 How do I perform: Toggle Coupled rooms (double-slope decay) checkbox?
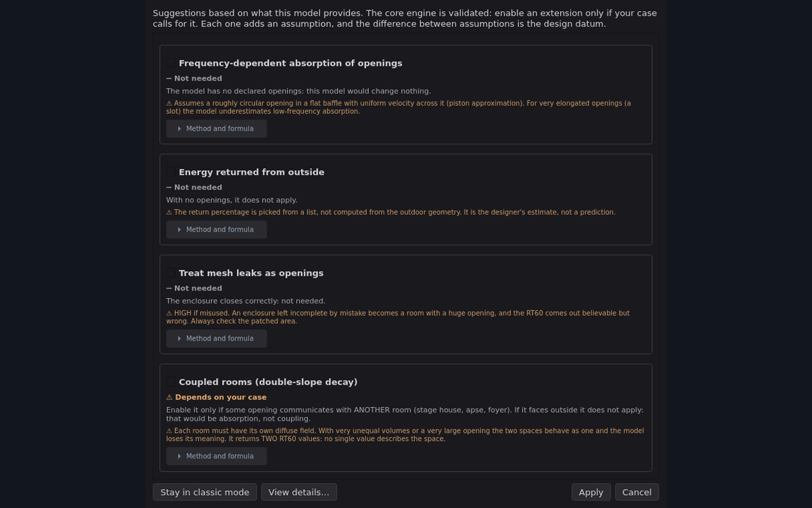tap(171, 382)
